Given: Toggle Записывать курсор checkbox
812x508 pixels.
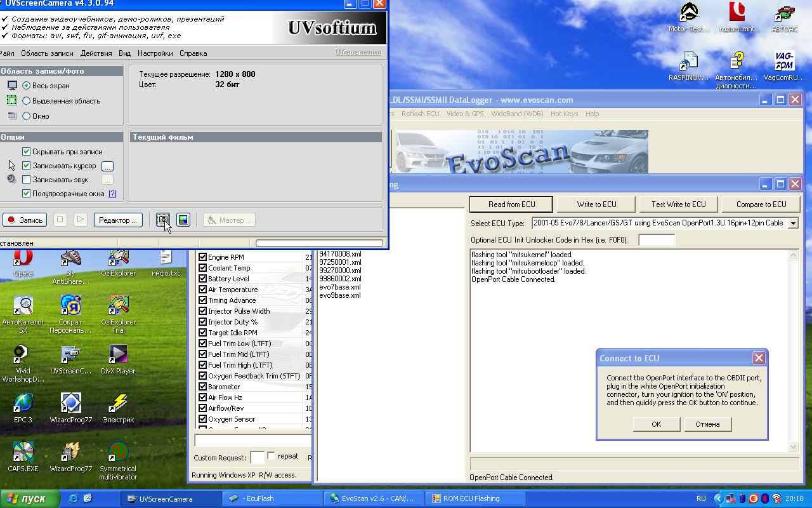Looking at the screenshot, I should tap(26, 166).
